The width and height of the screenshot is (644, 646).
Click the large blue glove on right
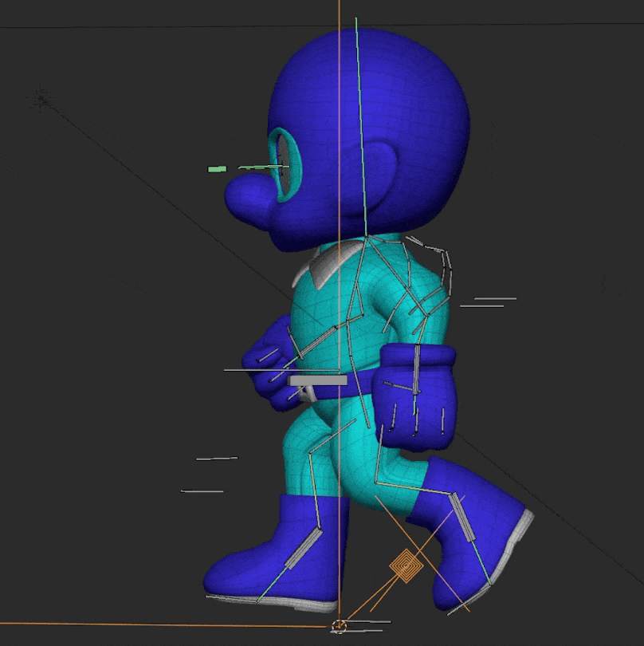[x=416, y=395]
